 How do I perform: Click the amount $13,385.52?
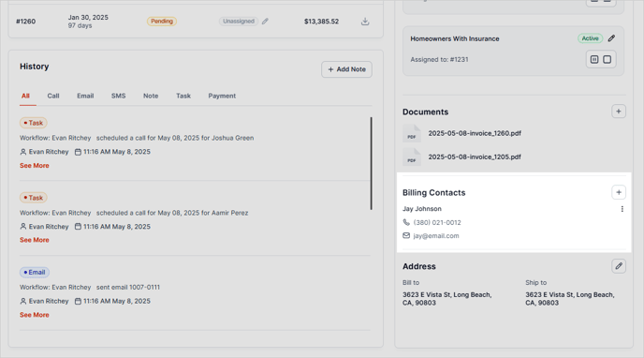click(321, 22)
